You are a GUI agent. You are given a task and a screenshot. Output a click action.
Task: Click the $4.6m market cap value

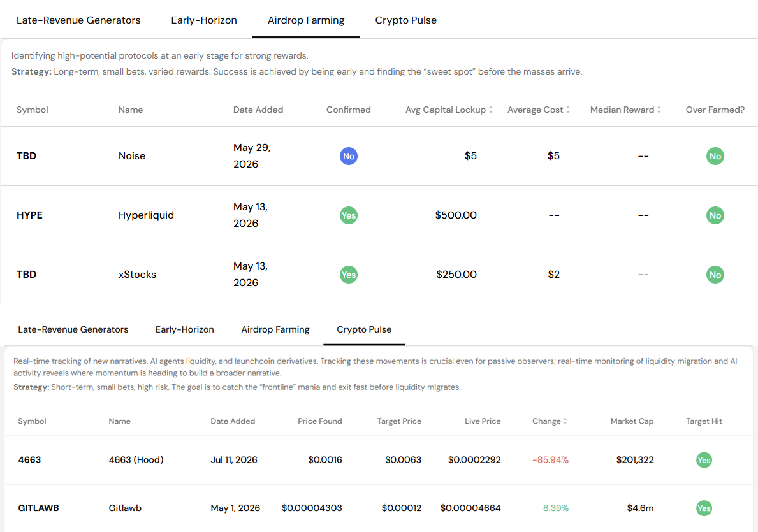[x=640, y=508]
